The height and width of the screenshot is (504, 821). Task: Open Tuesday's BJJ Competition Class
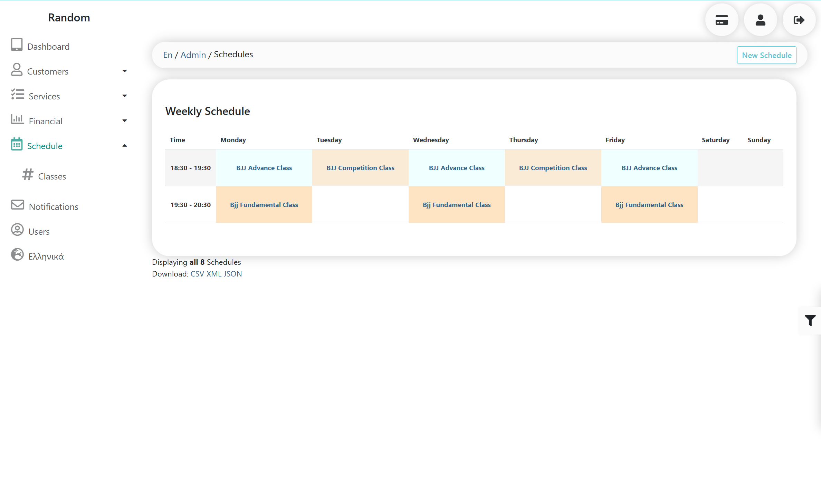[360, 168]
